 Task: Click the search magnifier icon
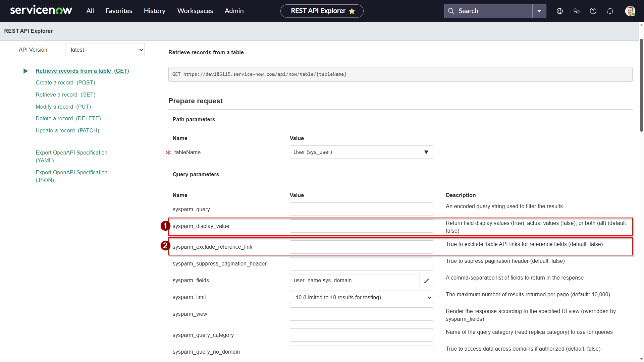451,11
